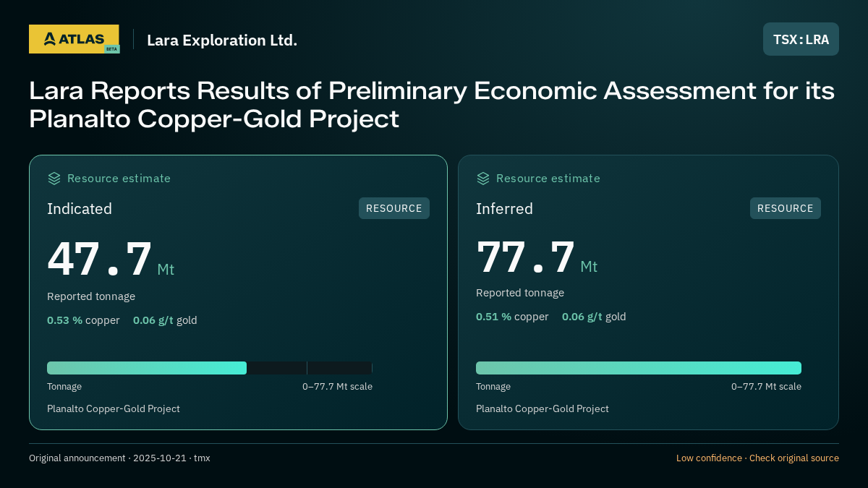Viewport: 868px width, 488px height.
Task: Click 'Reported tonnage' under 47.7 Mt
Action: click(91, 296)
